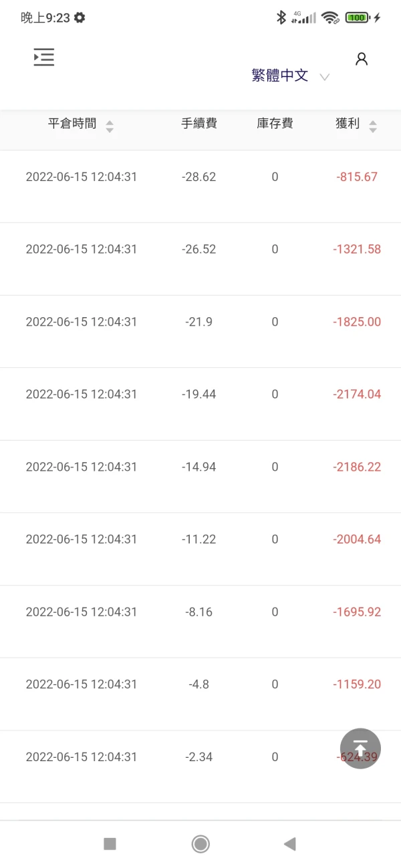401x868 pixels.
Task: Tap the Android recent apps square
Action: pos(110,844)
